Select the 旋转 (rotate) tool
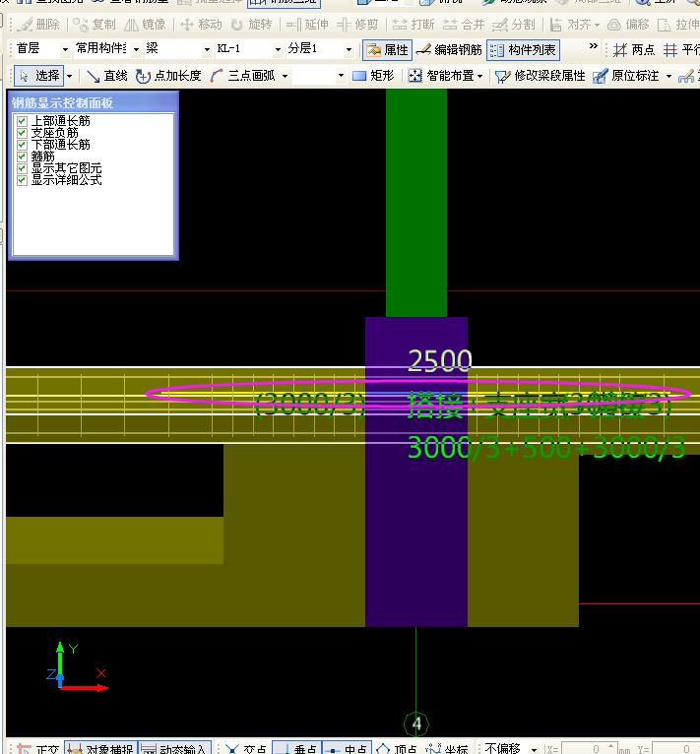The image size is (700, 754). coord(251,24)
